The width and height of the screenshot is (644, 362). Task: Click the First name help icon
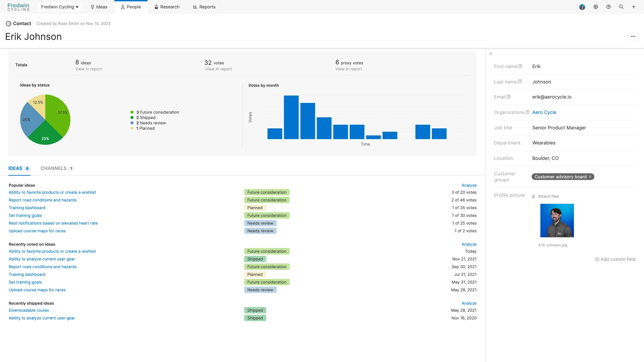tap(520, 66)
